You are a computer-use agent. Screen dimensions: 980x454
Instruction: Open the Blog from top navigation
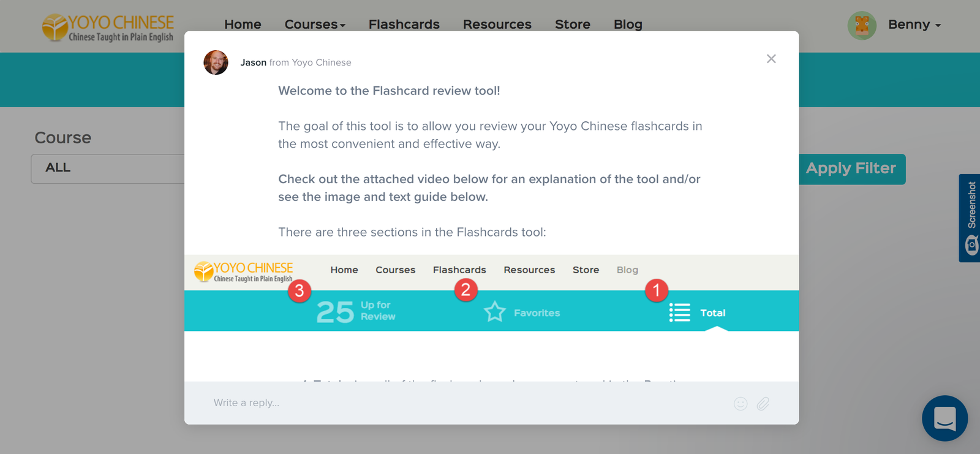628,25
